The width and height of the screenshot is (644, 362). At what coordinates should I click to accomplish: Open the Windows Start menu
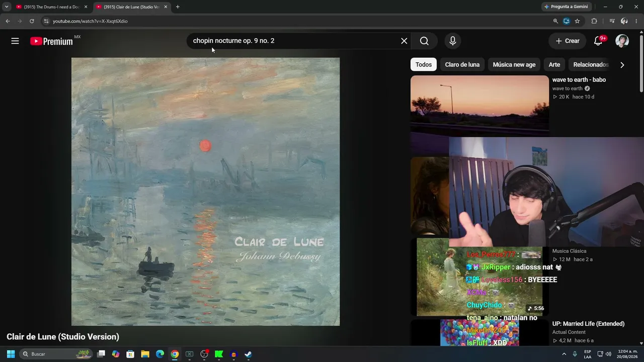11,354
